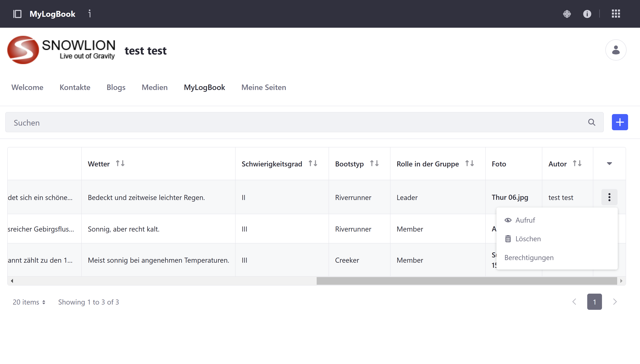The image size is (640, 364).
Task: Click 'Showing 1 to 3 of 3' text
Action: click(88, 302)
